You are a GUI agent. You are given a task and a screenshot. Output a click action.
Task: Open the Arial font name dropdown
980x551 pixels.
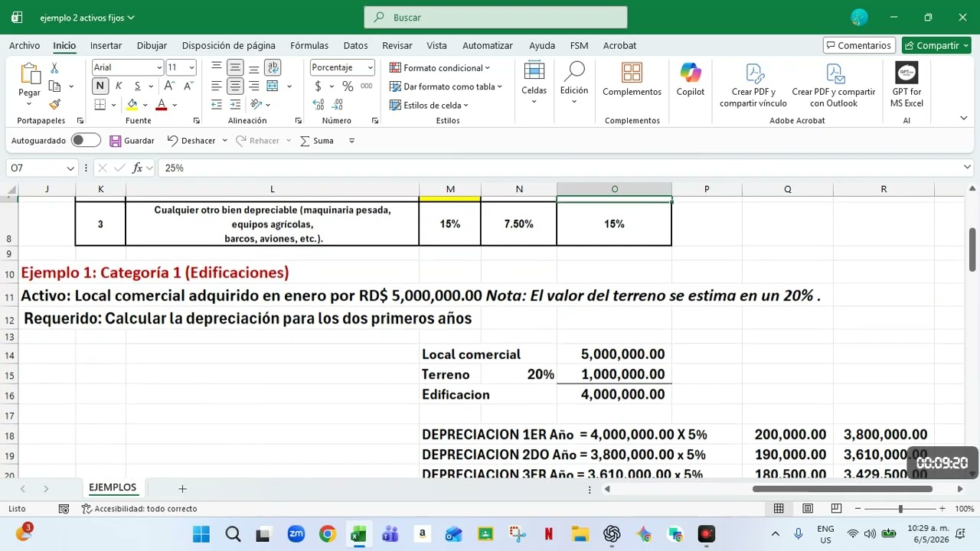(x=159, y=67)
